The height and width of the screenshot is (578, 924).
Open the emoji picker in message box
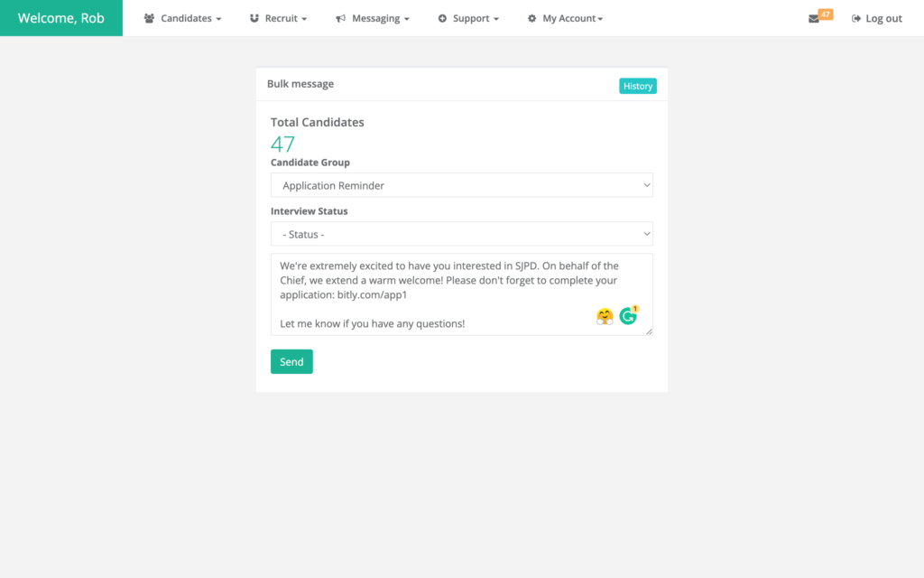tap(605, 316)
